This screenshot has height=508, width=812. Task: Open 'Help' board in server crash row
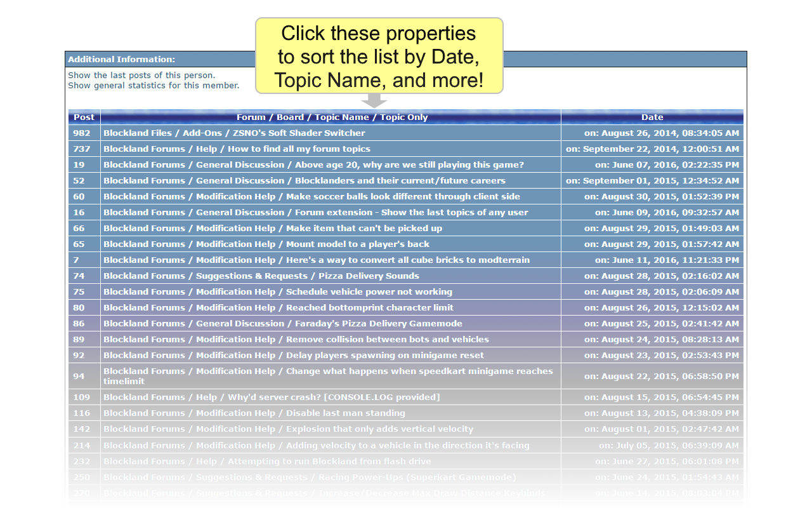point(206,397)
